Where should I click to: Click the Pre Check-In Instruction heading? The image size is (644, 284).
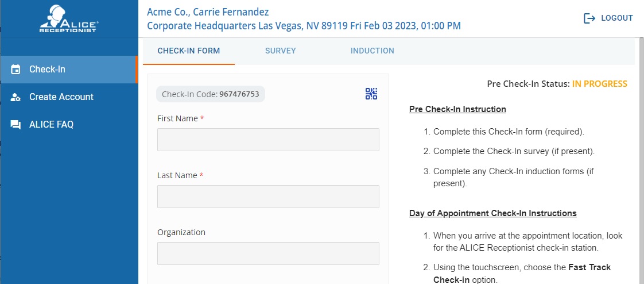click(457, 109)
